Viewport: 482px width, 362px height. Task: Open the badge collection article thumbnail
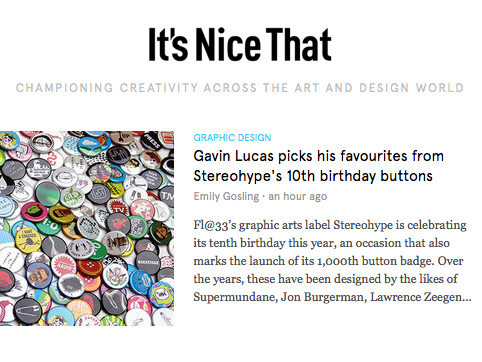click(x=87, y=228)
